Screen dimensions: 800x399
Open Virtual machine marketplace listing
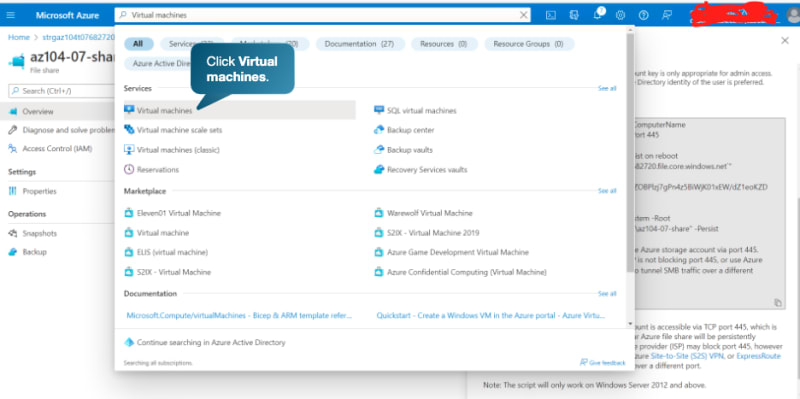click(x=163, y=233)
